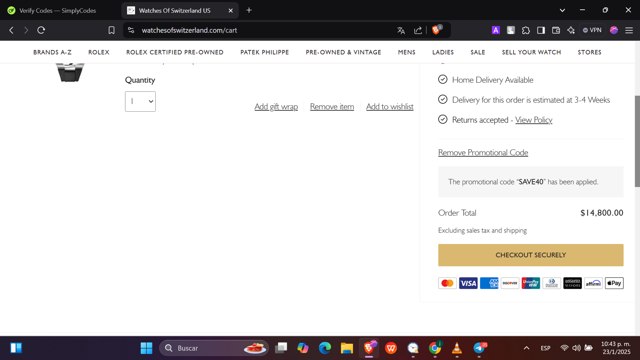640x360 pixels.
Task: Click the page vertical scrollbar thumb
Action: click(x=637, y=141)
